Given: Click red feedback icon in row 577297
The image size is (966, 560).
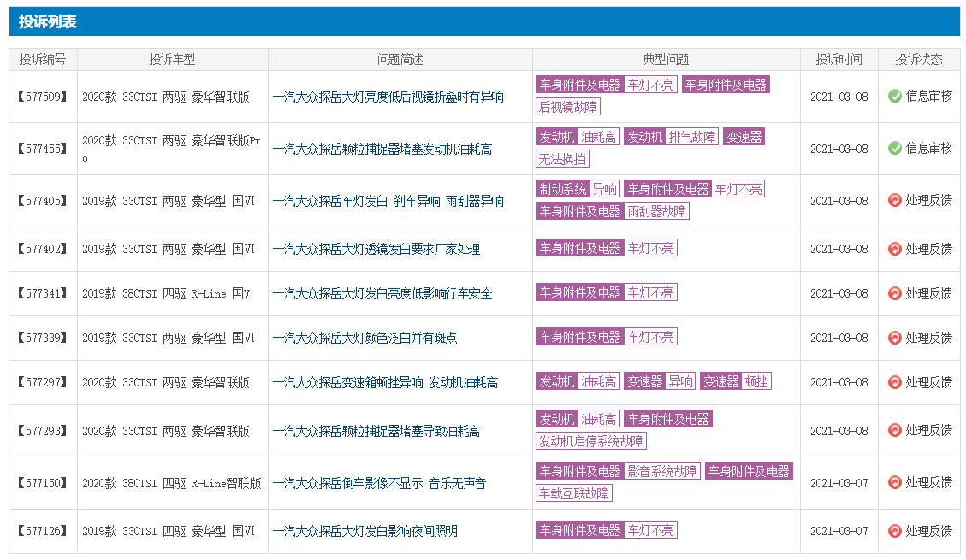Looking at the screenshot, I should point(894,382).
